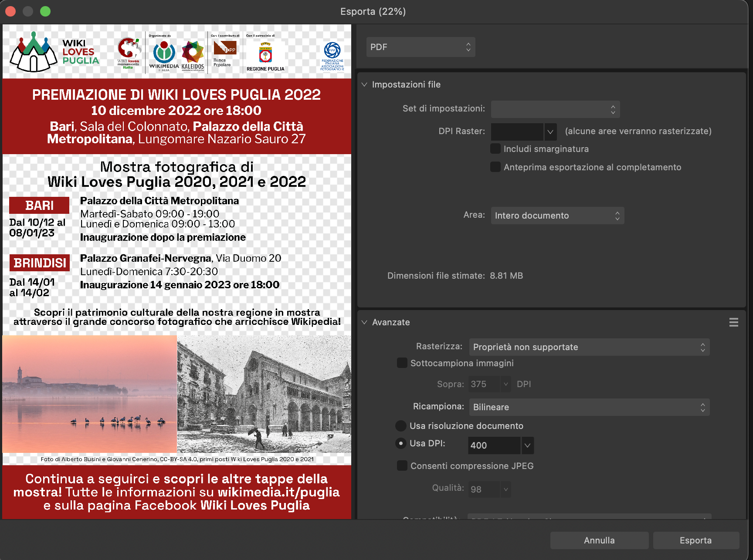Open the Sopra 375 DPI dropdown arrow
The image size is (753, 560).
pos(505,384)
